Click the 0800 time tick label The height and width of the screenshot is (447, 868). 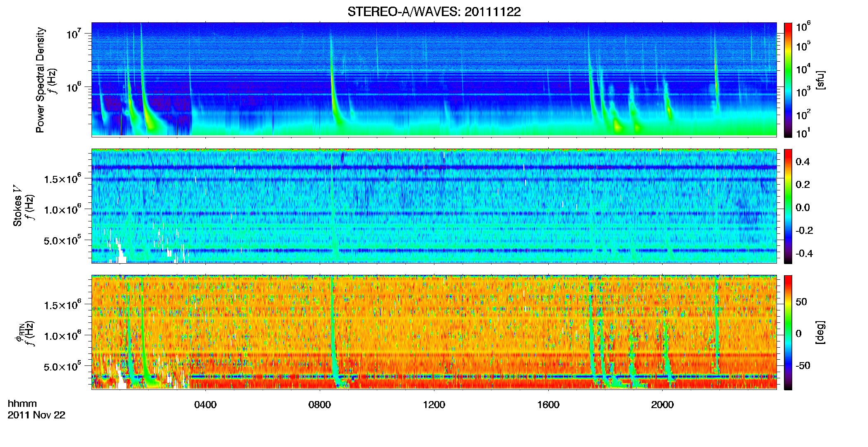(320, 405)
